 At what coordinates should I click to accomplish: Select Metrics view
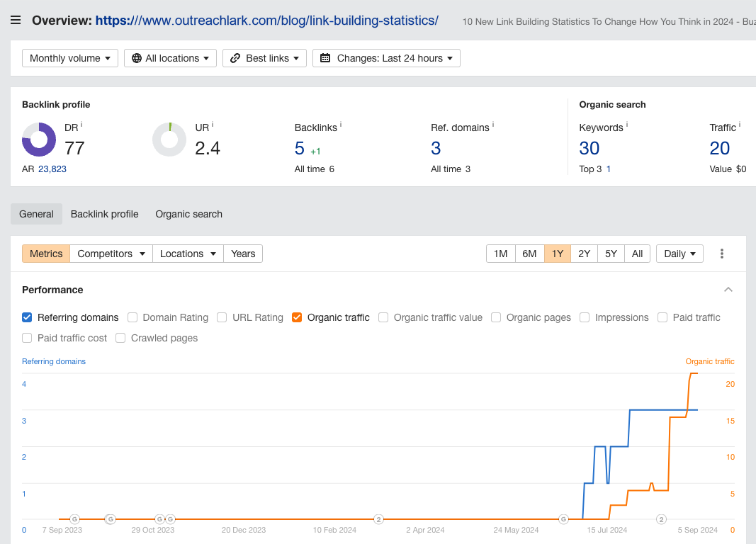pos(46,254)
